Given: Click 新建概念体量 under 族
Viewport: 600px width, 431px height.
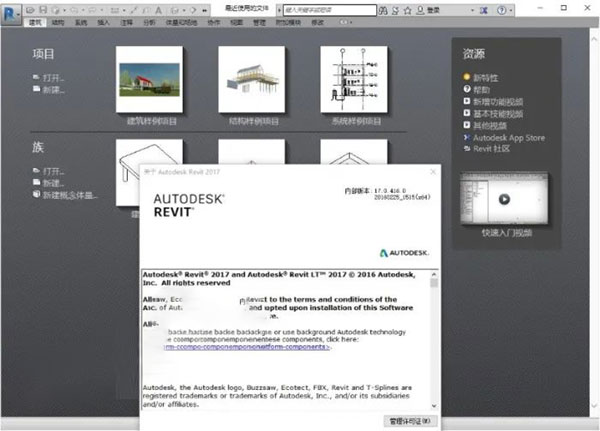Looking at the screenshot, I should point(69,195).
